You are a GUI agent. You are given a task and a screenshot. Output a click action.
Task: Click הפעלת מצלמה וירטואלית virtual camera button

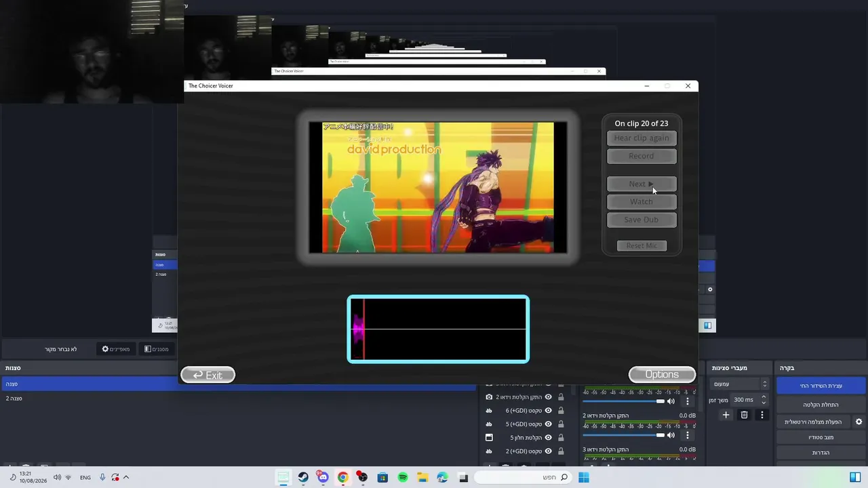813,422
